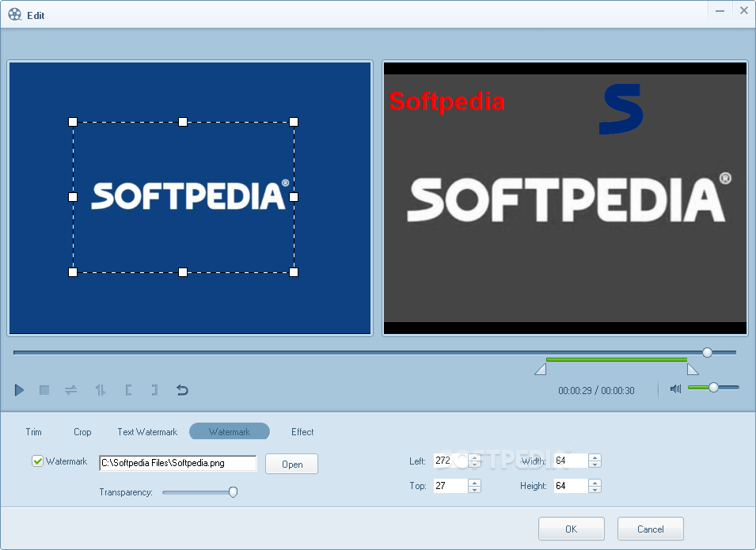This screenshot has width=756, height=550.
Task: Mute audio with the speaker icon
Action: [x=675, y=389]
